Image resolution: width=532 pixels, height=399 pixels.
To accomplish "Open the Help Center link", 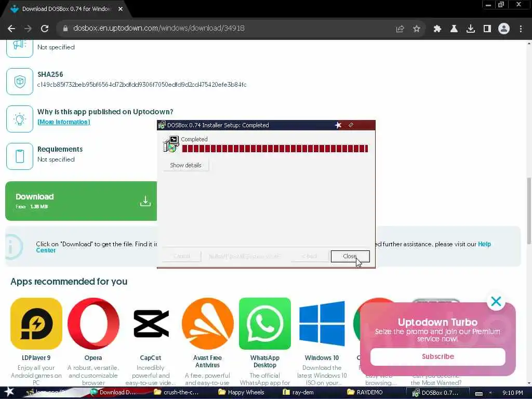I will pos(484,244).
